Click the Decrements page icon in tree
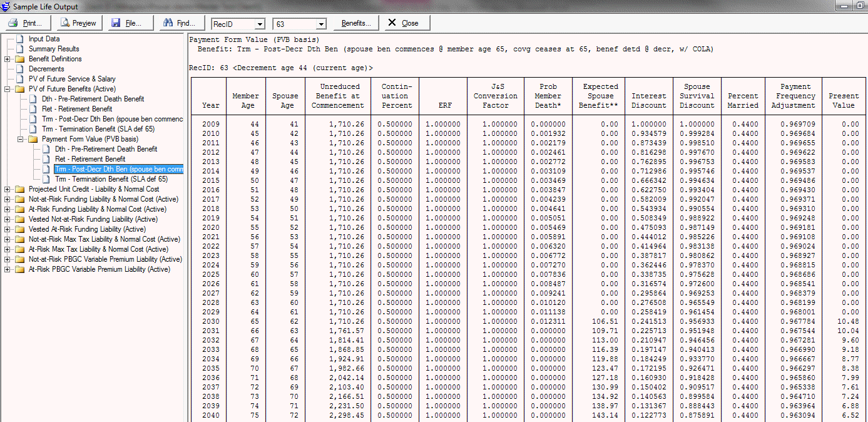The width and height of the screenshot is (868, 422). pos(19,69)
